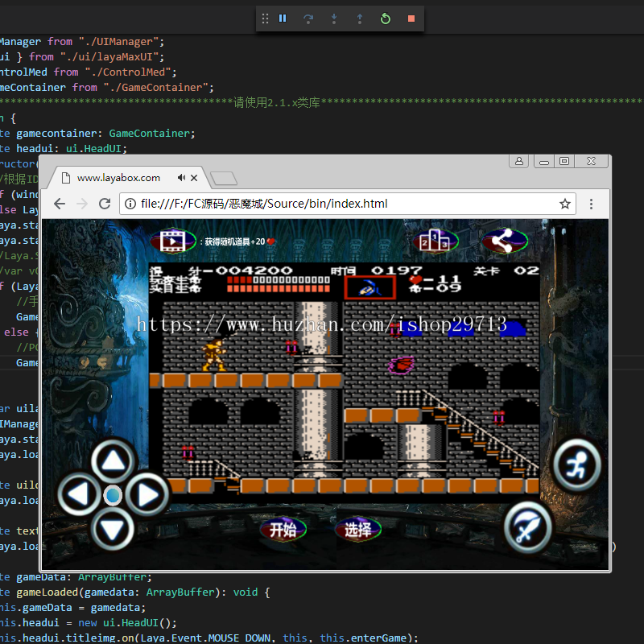Stop debugging with the red square
The width and height of the screenshot is (644, 644).
tap(411, 19)
